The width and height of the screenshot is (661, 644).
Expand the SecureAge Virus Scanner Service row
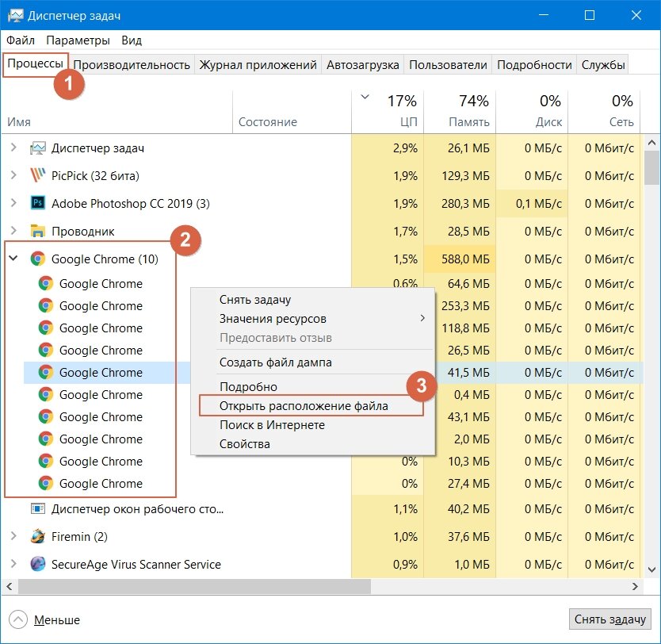13,564
